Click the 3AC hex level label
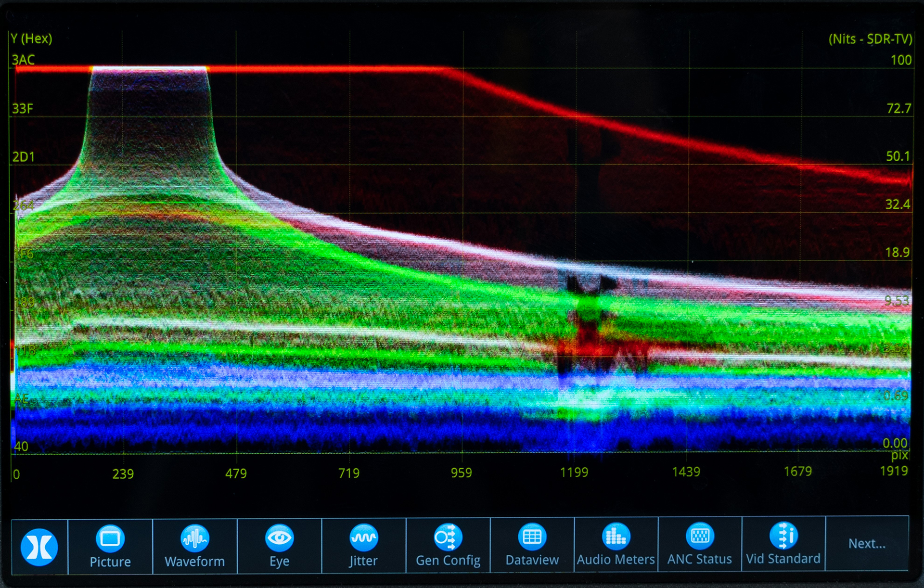The image size is (924, 588). [x=23, y=60]
